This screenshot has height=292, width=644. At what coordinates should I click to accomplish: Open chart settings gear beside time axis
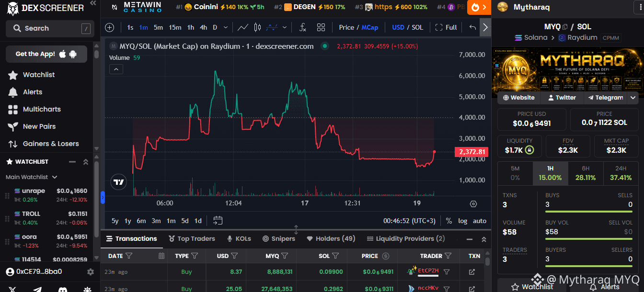coord(473,203)
